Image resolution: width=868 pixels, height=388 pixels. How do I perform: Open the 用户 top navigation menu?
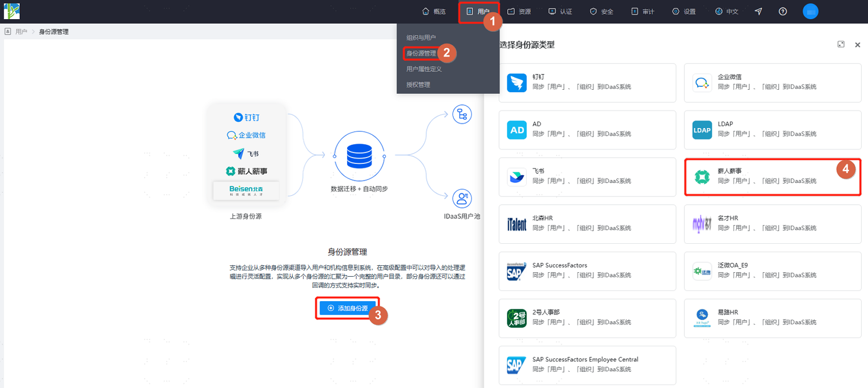tap(478, 12)
